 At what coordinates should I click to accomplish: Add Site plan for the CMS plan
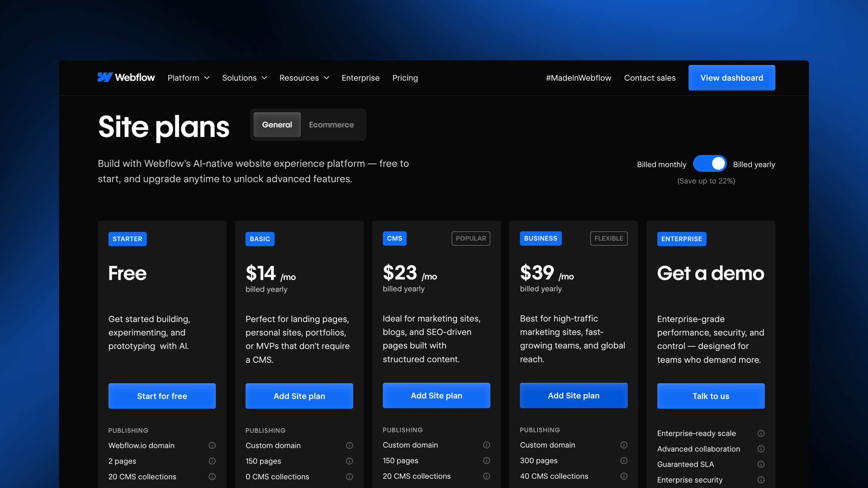point(436,395)
